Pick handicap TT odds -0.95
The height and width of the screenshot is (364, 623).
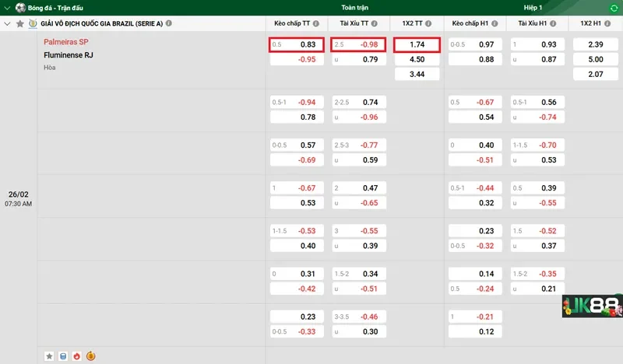(297, 60)
